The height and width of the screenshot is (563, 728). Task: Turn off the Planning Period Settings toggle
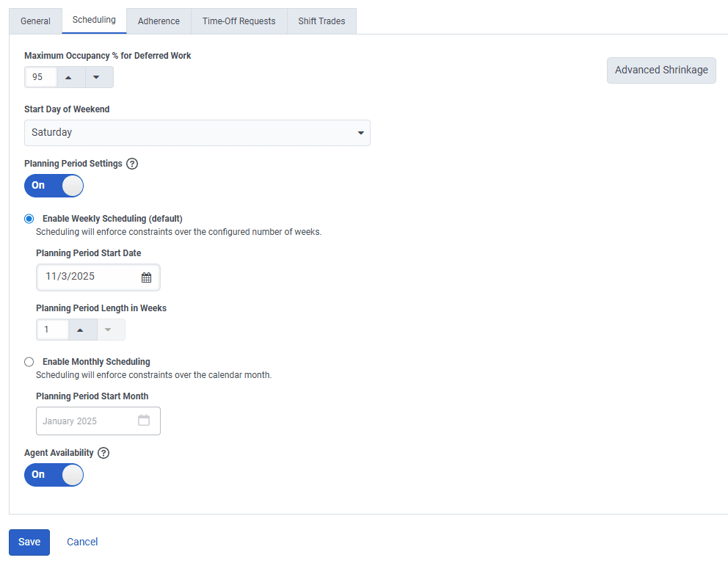[54, 186]
